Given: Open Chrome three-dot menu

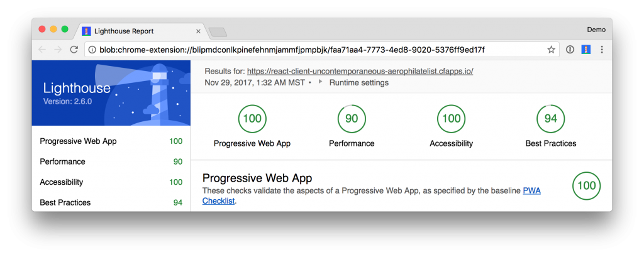Looking at the screenshot, I should point(602,50).
